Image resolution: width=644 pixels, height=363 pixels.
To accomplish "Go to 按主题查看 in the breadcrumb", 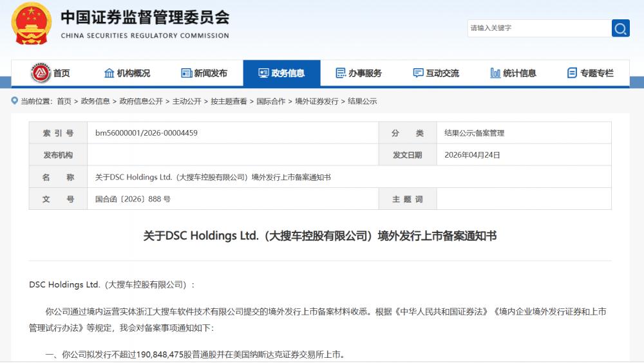I will (x=229, y=101).
